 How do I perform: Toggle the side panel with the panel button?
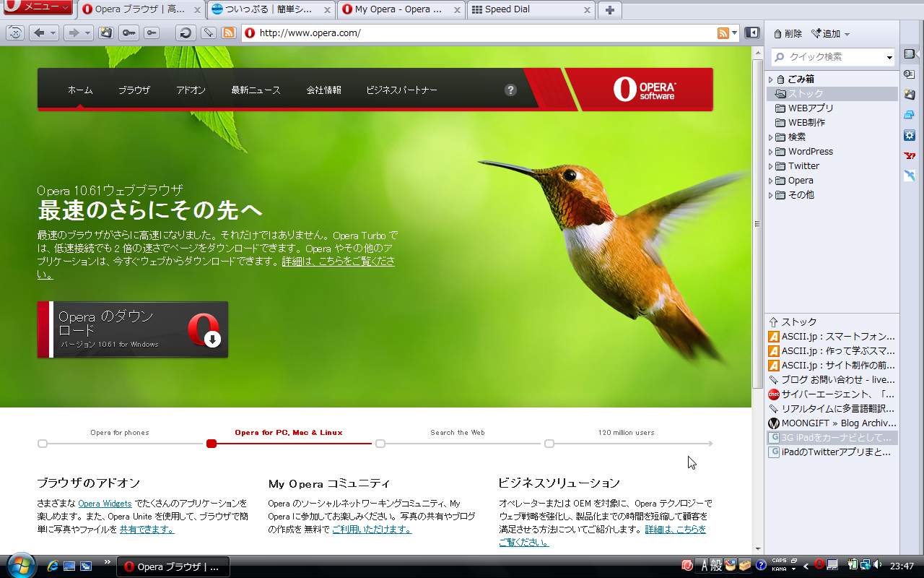tap(752, 33)
